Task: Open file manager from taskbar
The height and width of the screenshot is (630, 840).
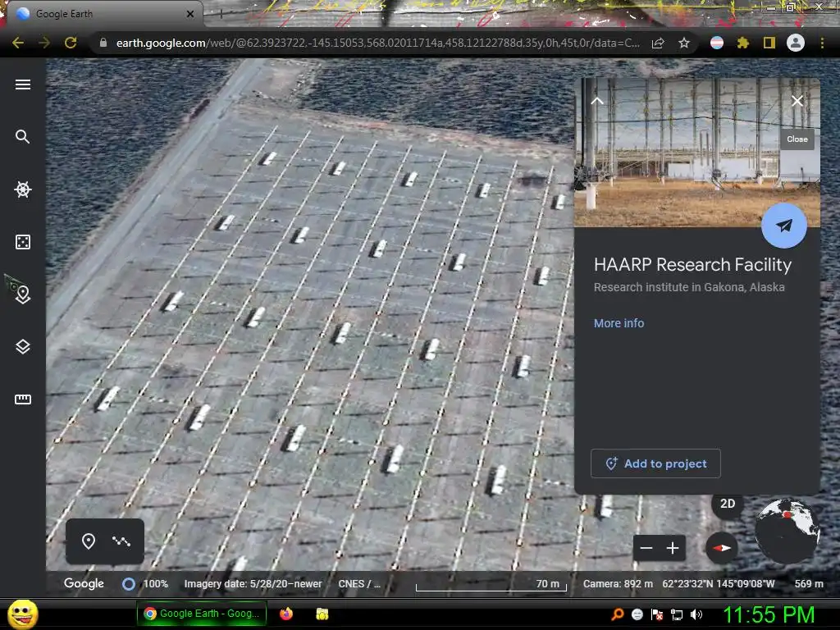Action: point(322,614)
